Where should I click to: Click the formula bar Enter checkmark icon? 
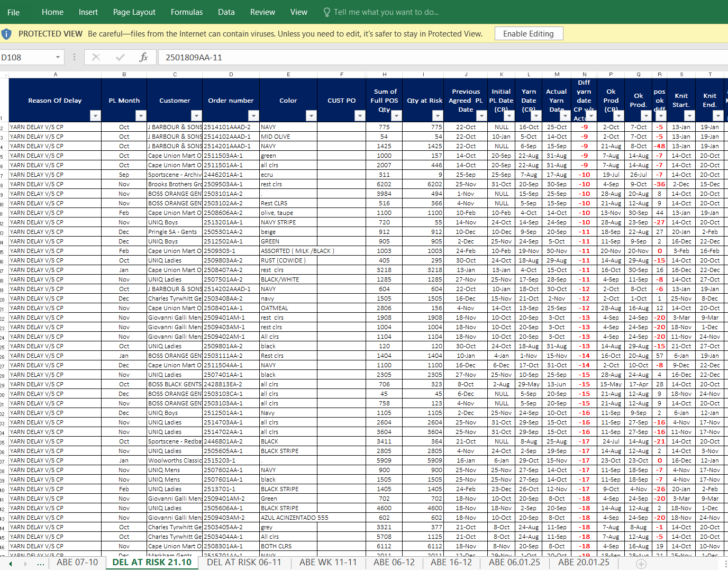(120, 57)
